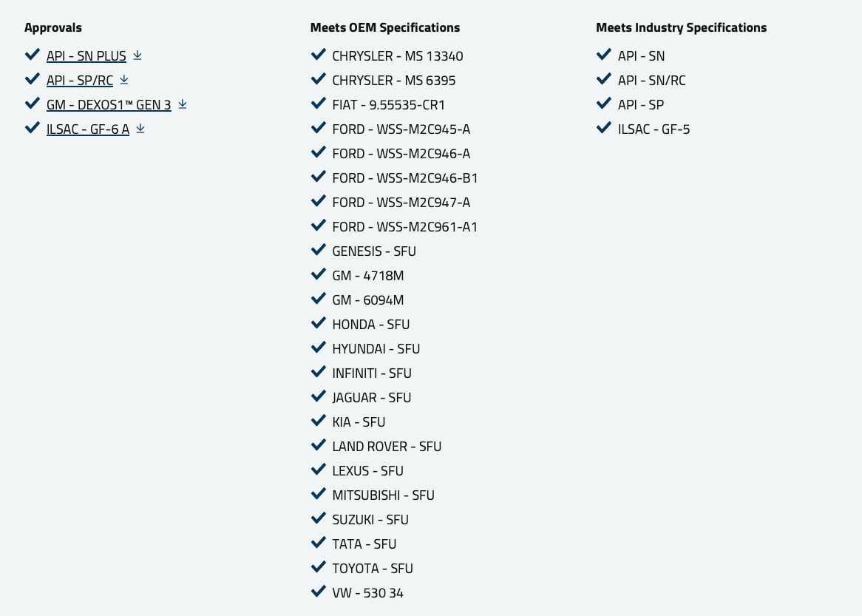This screenshot has width=862, height=616.
Task: Click the checkmark beside GM - 6094M
Action: 319,299
